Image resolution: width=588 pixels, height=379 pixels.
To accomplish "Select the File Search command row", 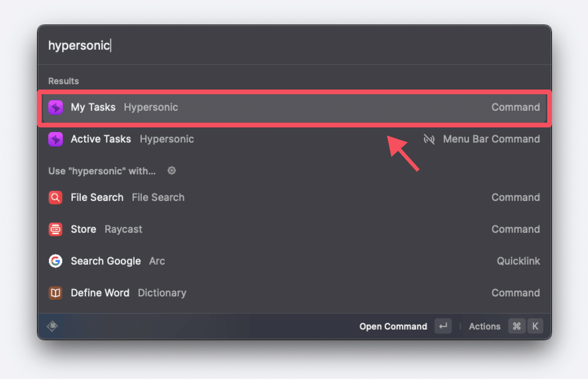I will click(294, 197).
